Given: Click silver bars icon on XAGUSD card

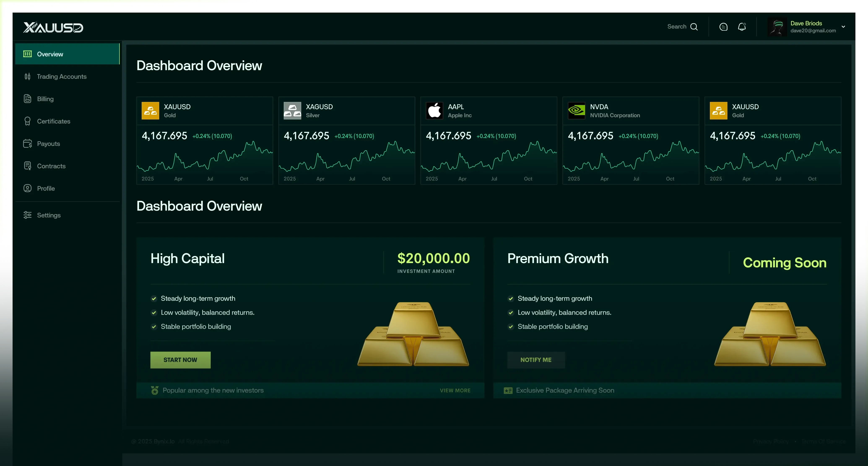Looking at the screenshot, I should (292, 110).
